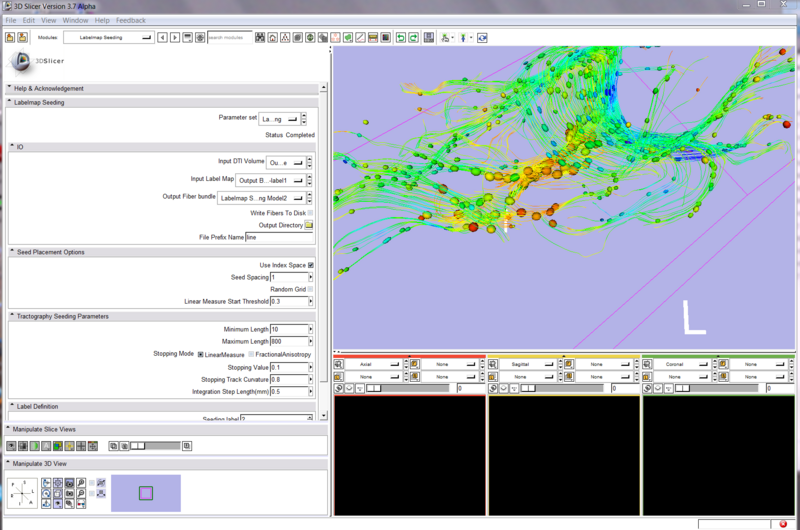This screenshot has height=530, width=800.
Task: Open the View menu
Action: coord(47,20)
